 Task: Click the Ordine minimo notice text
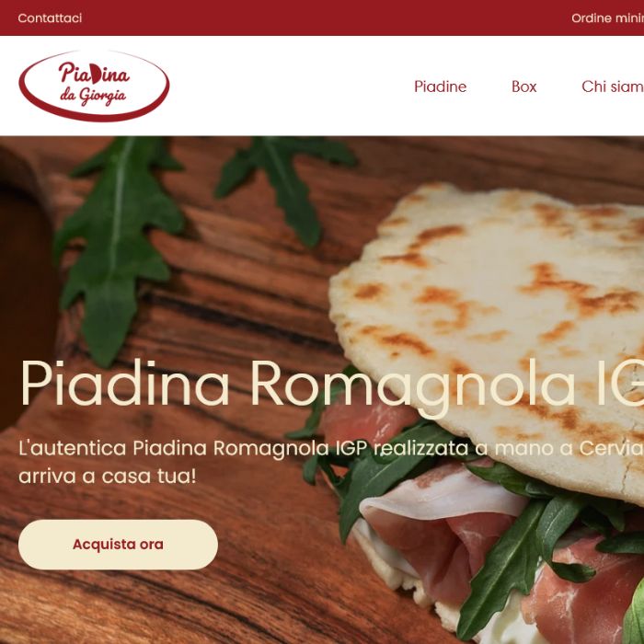607,18
